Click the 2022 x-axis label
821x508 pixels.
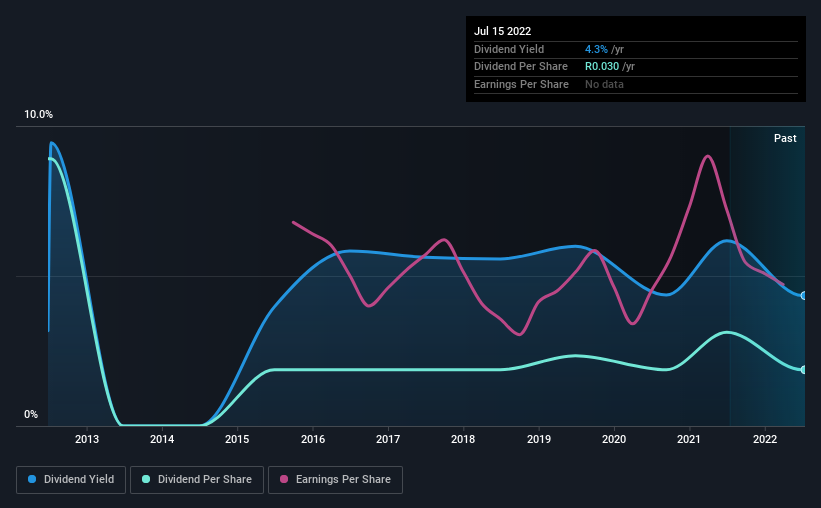point(765,439)
